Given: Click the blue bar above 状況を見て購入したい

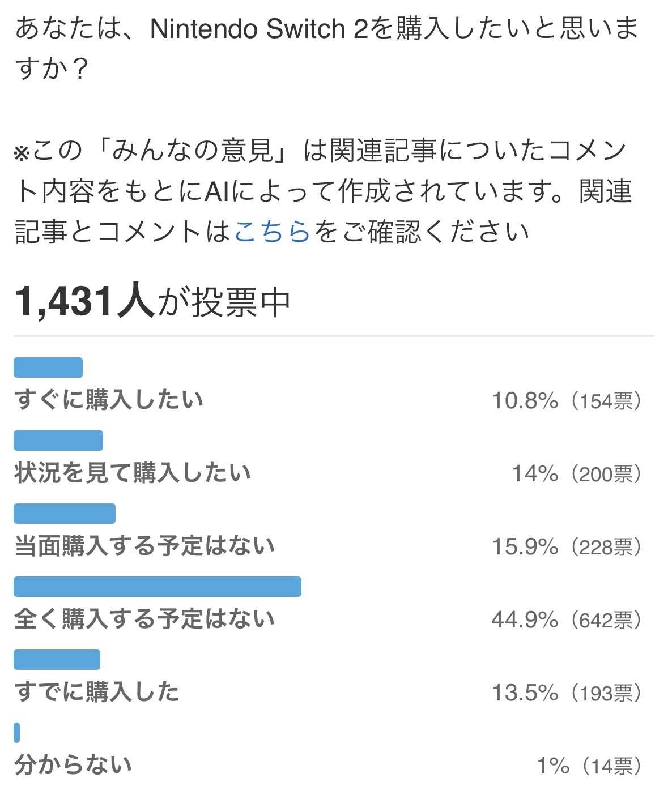Looking at the screenshot, I should (58, 441).
